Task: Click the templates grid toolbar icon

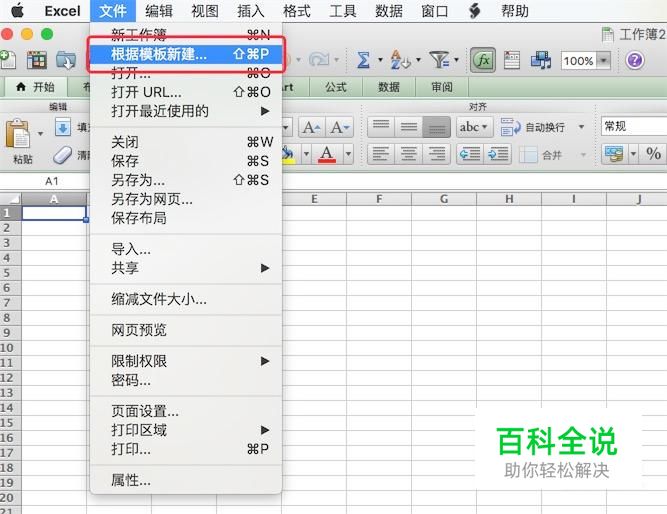Action: [x=37, y=60]
